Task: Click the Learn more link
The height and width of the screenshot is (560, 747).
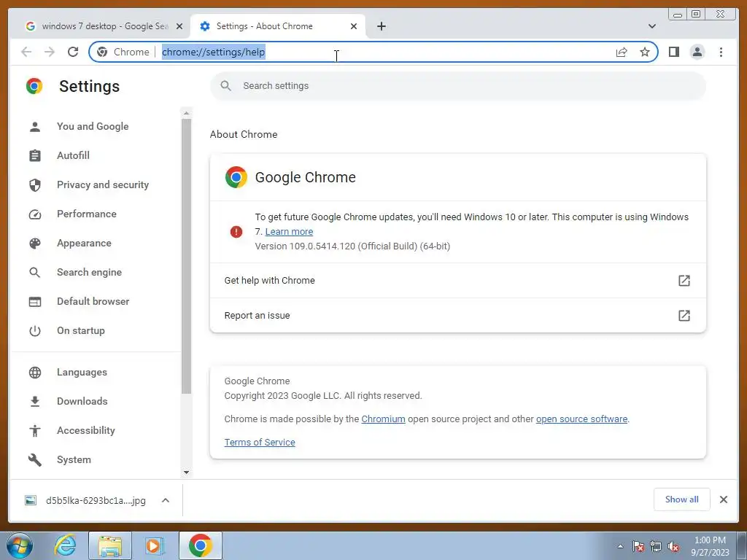Action: [x=289, y=232]
